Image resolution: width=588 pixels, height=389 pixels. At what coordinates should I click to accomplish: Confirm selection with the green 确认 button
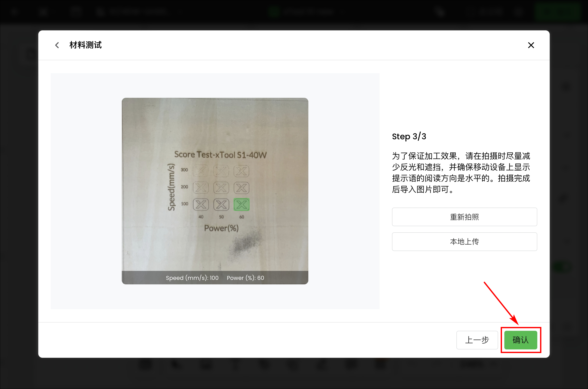521,340
